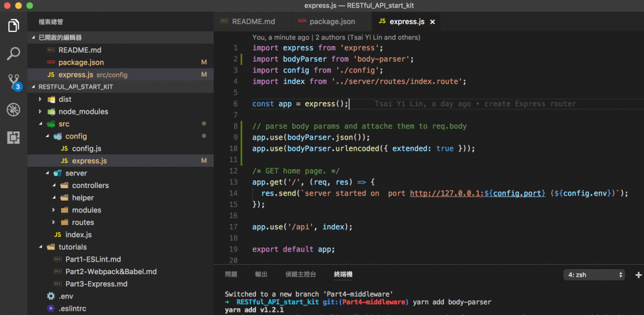Collapse the src folder arrow

coord(40,124)
